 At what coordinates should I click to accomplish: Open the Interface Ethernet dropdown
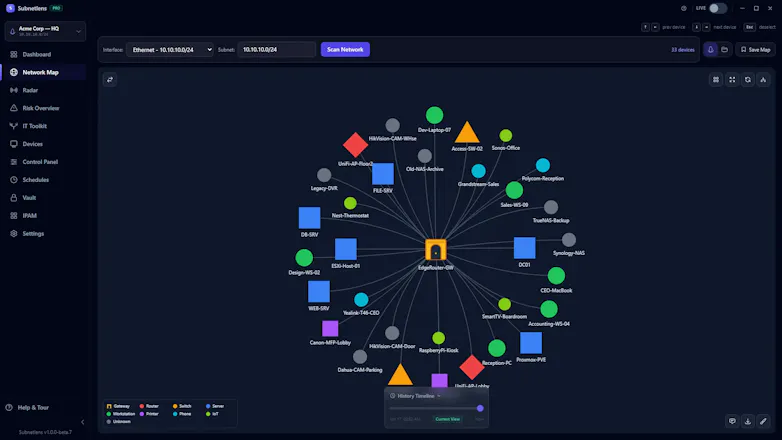170,49
